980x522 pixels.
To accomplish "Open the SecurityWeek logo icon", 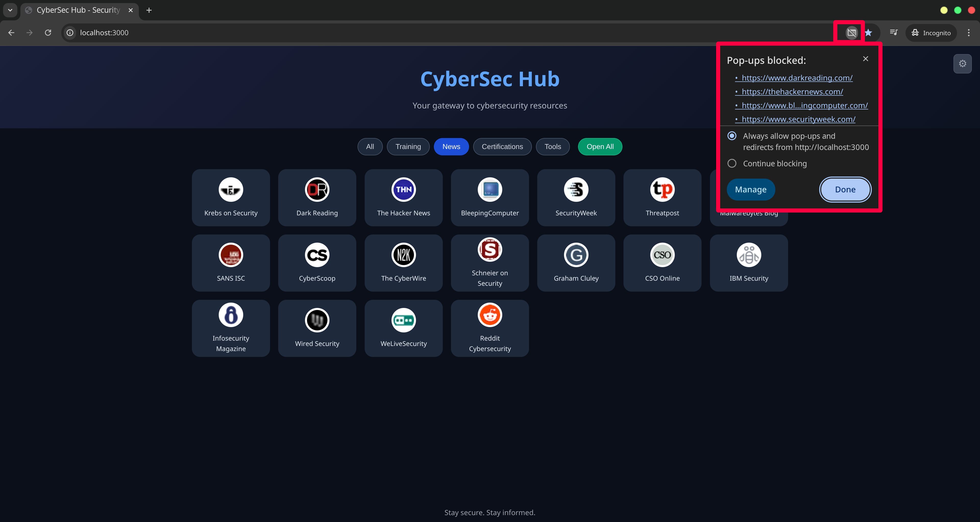I will 576,189.
